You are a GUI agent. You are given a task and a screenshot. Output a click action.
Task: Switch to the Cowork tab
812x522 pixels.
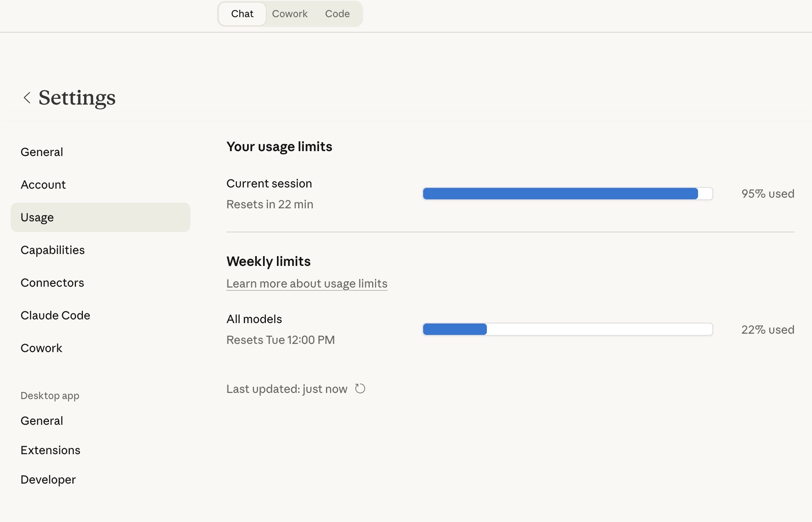(290, 14)
